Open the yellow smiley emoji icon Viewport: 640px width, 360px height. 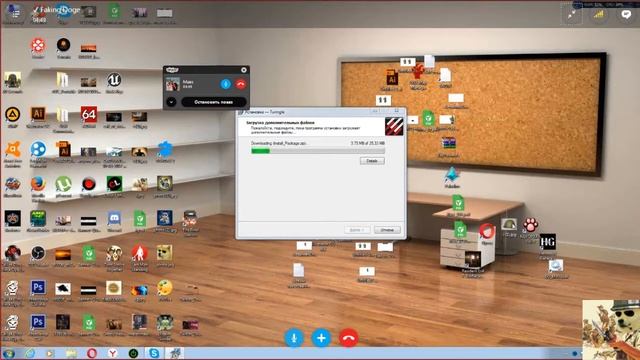click(x=164, y=288)
